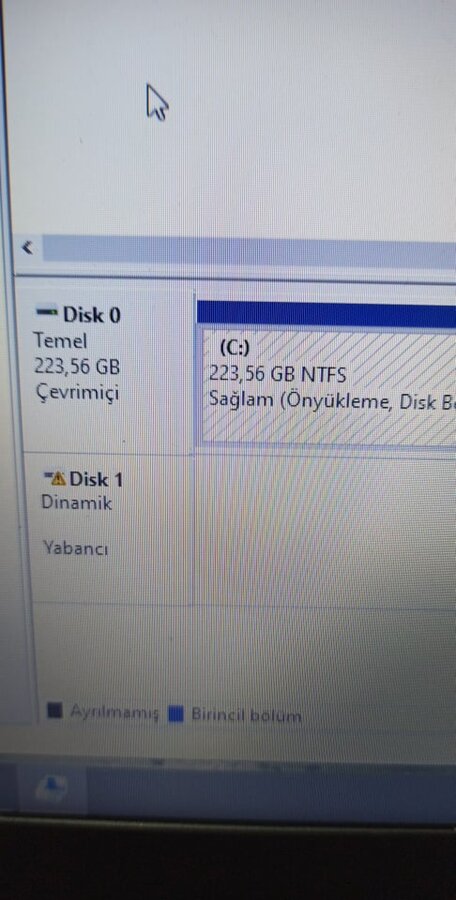456x900 pixels.
Task: Click the Sağlam (Önyükleme) status text
Action: [332, 400]
